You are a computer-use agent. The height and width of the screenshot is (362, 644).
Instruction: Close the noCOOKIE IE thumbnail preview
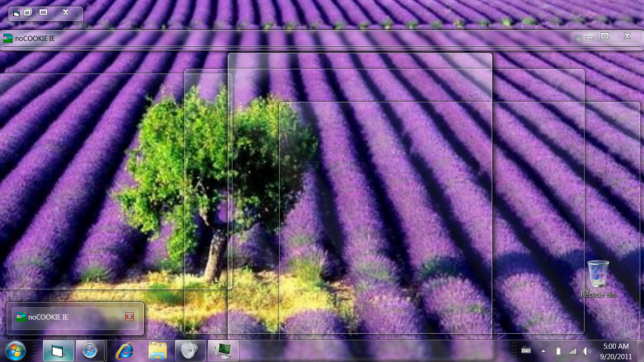pos(130,317)
